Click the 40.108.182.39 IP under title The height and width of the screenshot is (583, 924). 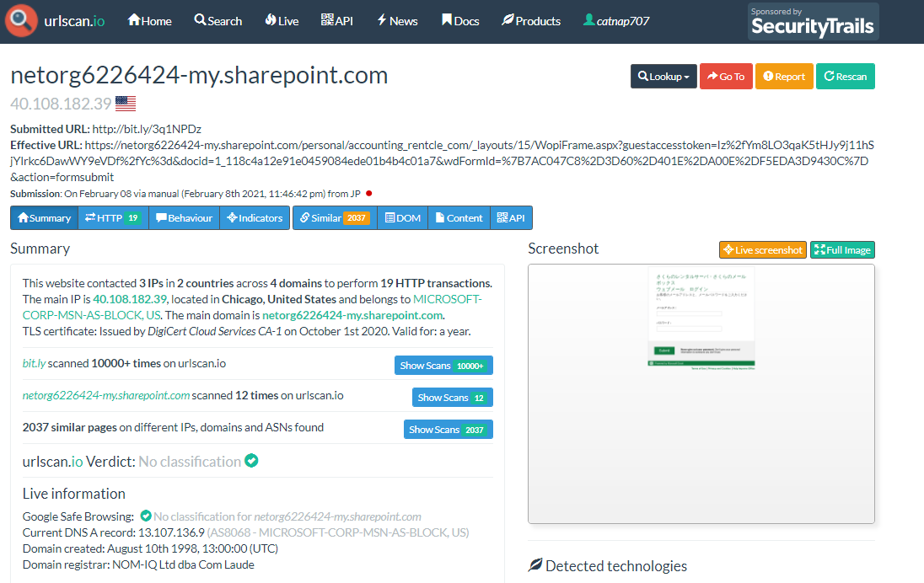[x=61, y=104]
